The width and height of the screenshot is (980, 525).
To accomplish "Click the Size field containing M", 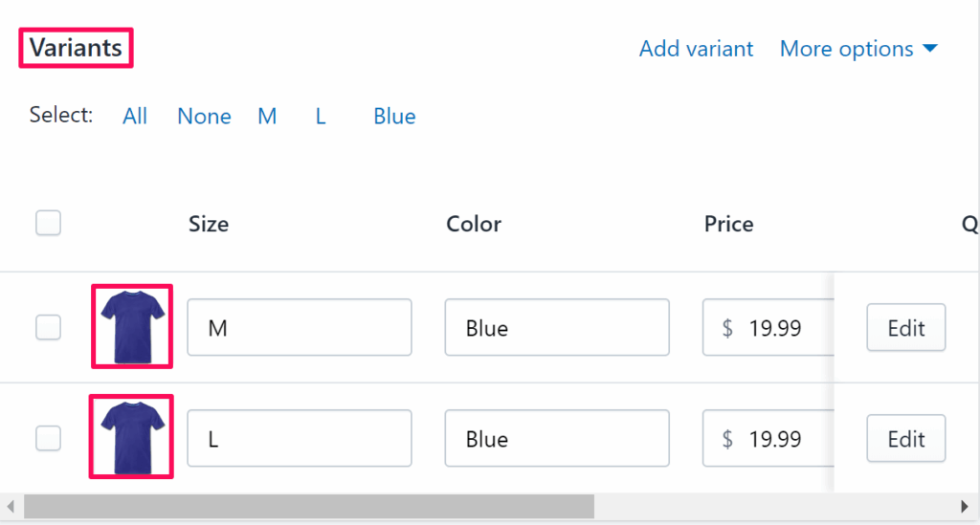I will [x=299, y=328].
